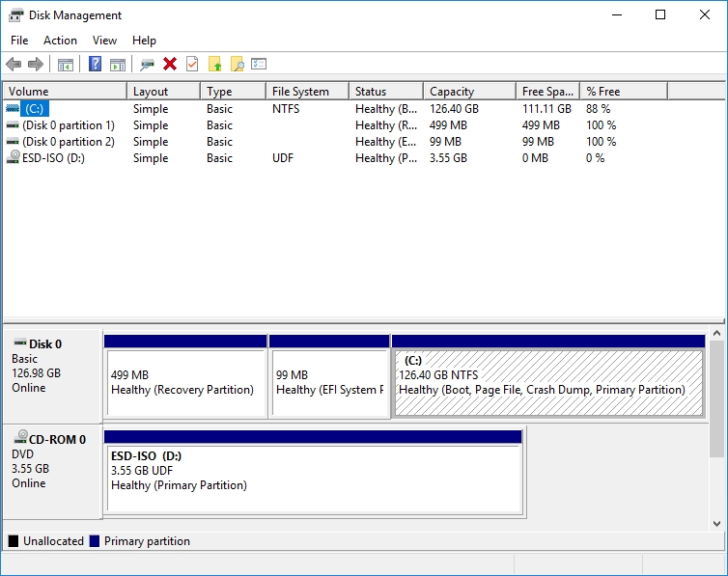This screenshot has width=728, height=576.
Task: Click the ESD-ISO disc drive icon
Action: (x=13, y=157)
